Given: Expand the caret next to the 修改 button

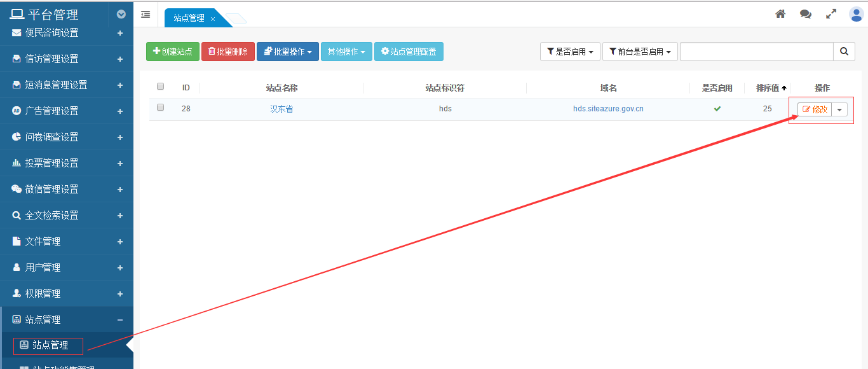Looking at the screenshot, I should (839, 109).
